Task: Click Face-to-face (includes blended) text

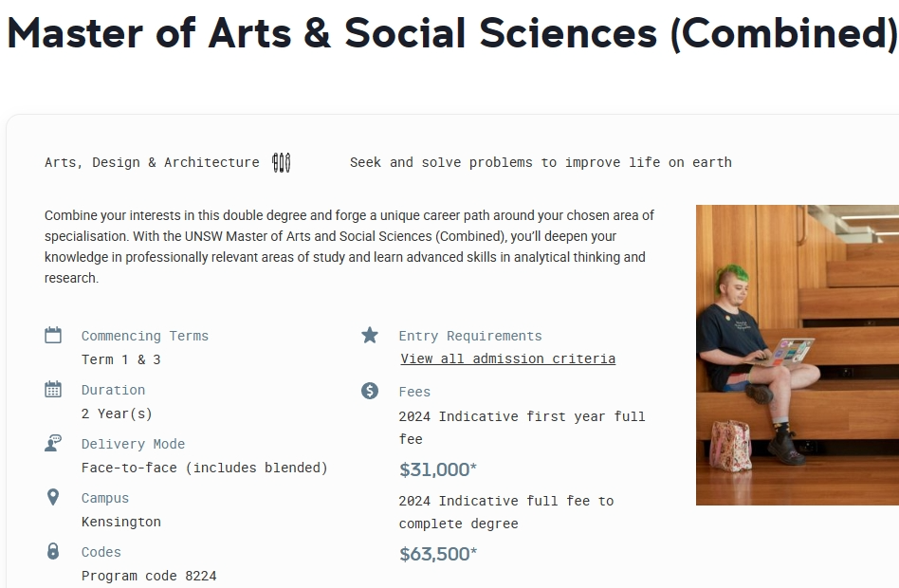Action: click(205, 468)
